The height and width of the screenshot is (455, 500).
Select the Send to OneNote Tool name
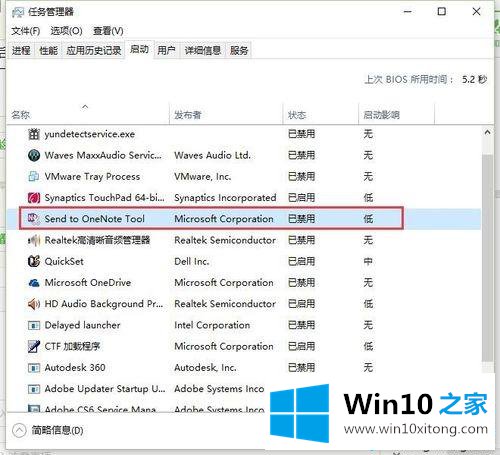94,219
